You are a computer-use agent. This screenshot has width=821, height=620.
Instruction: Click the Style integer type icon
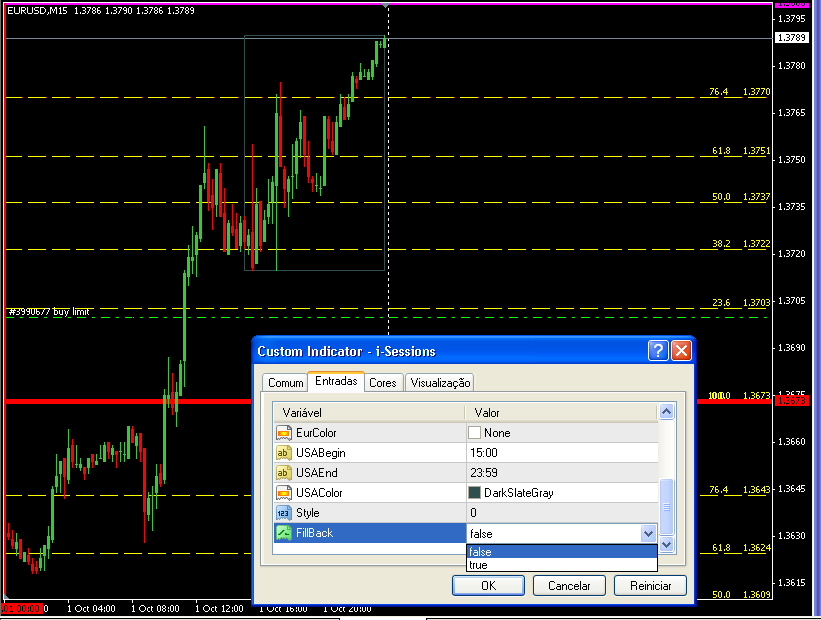[283, 513]
